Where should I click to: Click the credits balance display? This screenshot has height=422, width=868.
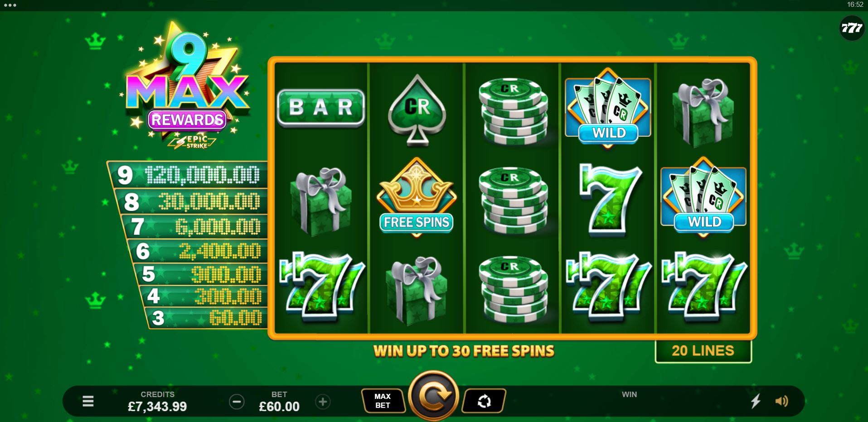tap(157, 402)
